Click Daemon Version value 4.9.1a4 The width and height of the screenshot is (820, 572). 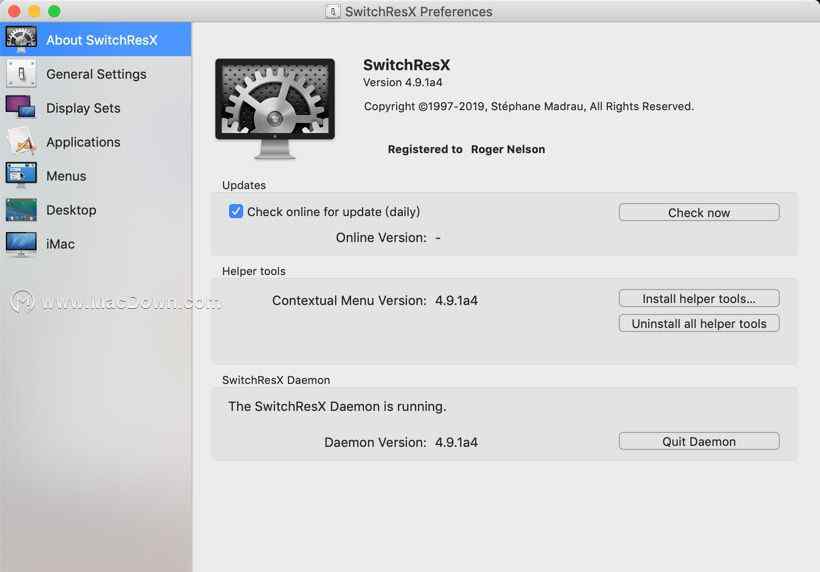point(457,442)
